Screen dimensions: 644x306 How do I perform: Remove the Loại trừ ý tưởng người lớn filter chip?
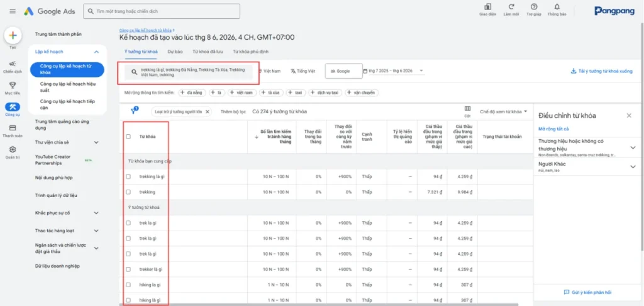pos(208,111)
